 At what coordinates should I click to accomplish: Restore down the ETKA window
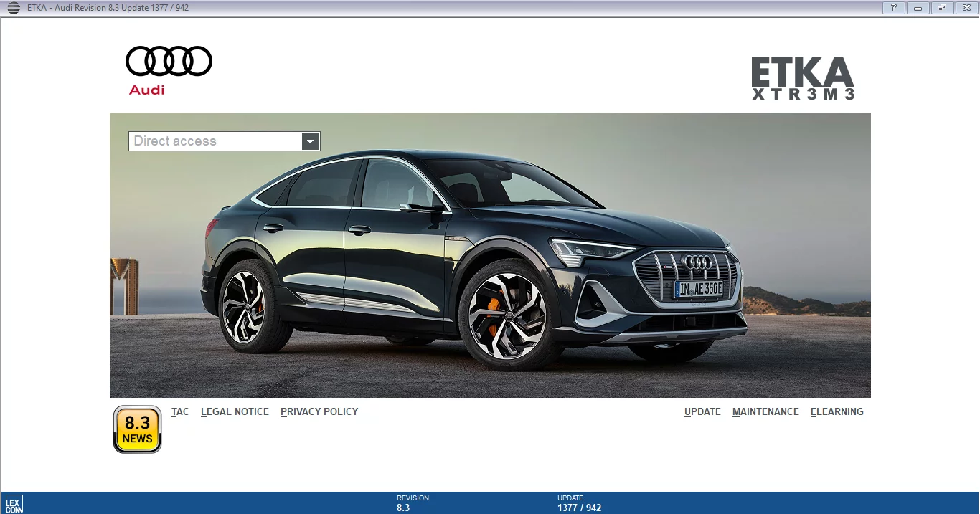coord(941,8)
